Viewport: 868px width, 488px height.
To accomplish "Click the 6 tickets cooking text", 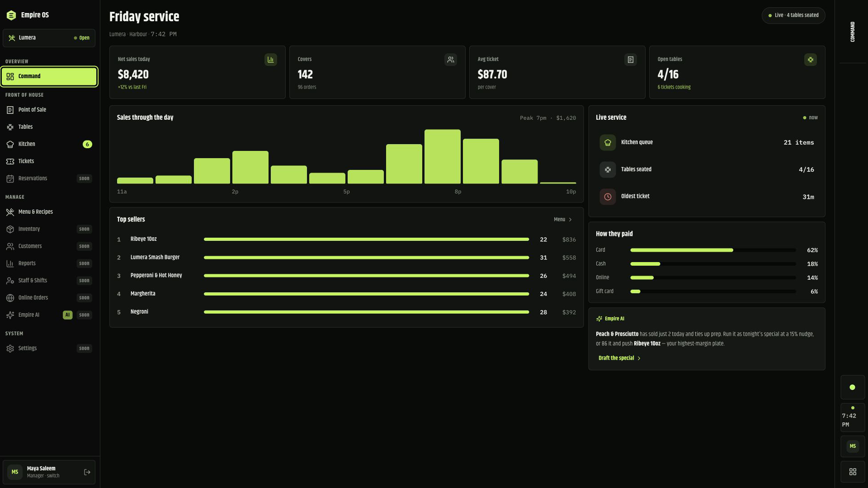I will [674, 87].
